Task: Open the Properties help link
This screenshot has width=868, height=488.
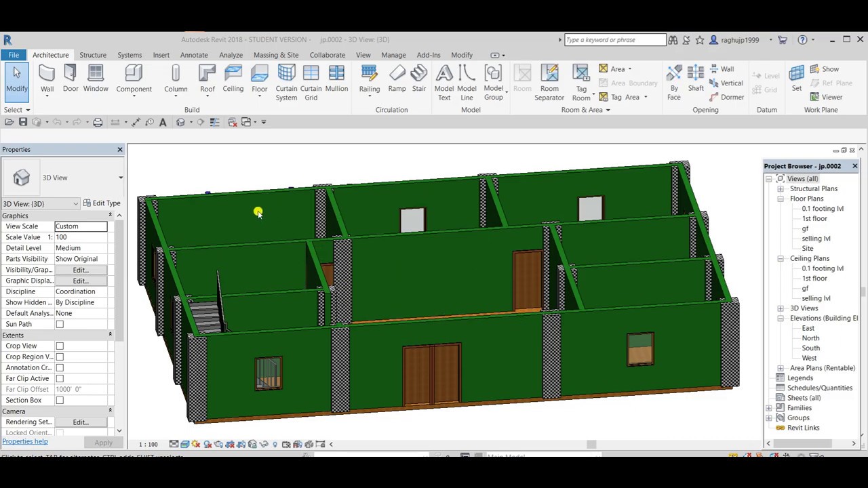Action: (x=24, y=442)
